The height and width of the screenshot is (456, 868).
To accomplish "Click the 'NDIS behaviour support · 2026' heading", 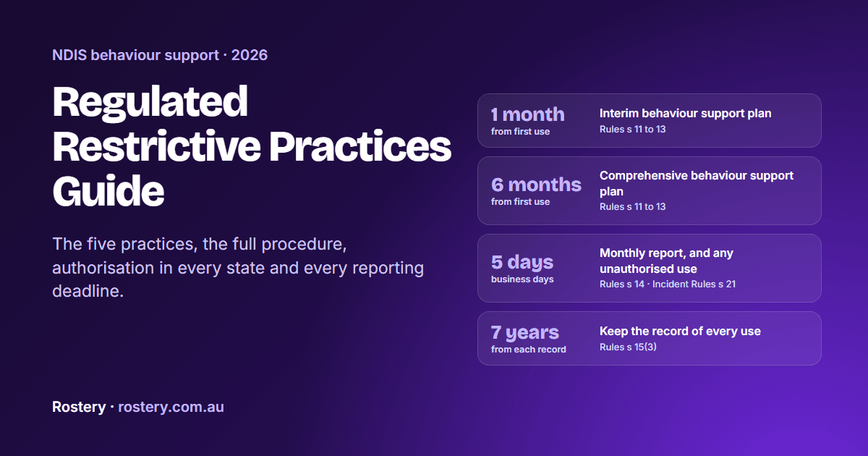I will point(160,55).
